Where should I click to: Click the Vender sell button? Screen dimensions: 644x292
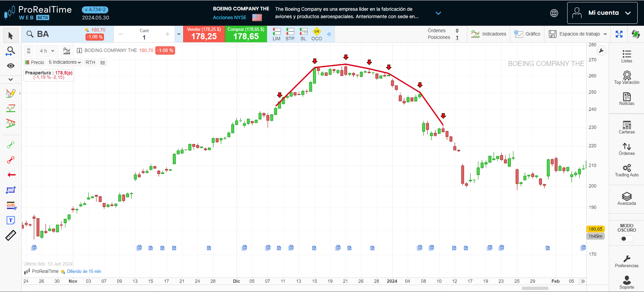[204, 34]
